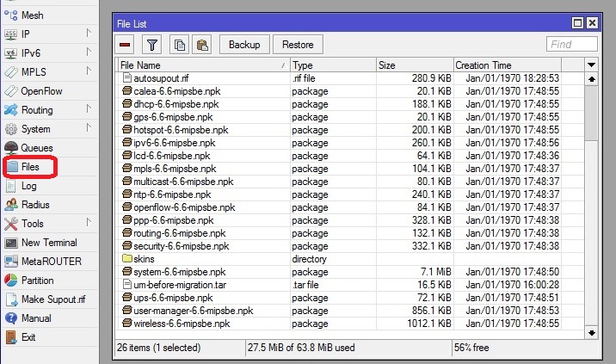Image resolution: width=616 pixels, height=364 pixels.
Task: Click the Find search field
Action: coord(571,44)
